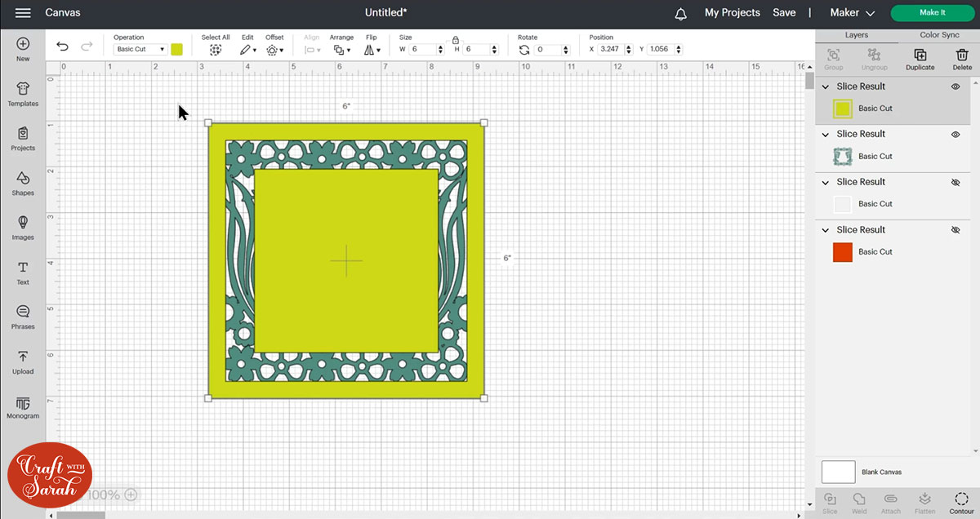The width and height of the screenshot is (980, 519).
Task: Delete the selected layer
Action: 962,59
